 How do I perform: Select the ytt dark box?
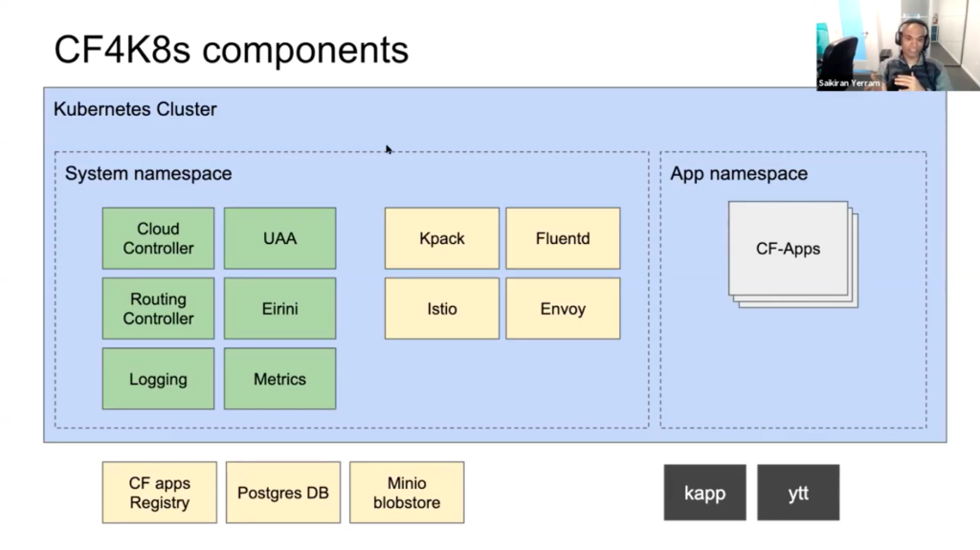pos(798,493)
